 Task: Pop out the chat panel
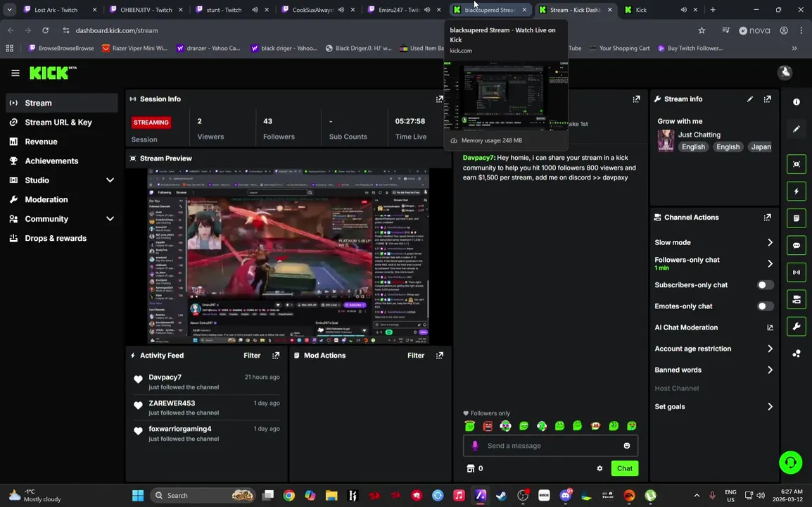point(636,99)
